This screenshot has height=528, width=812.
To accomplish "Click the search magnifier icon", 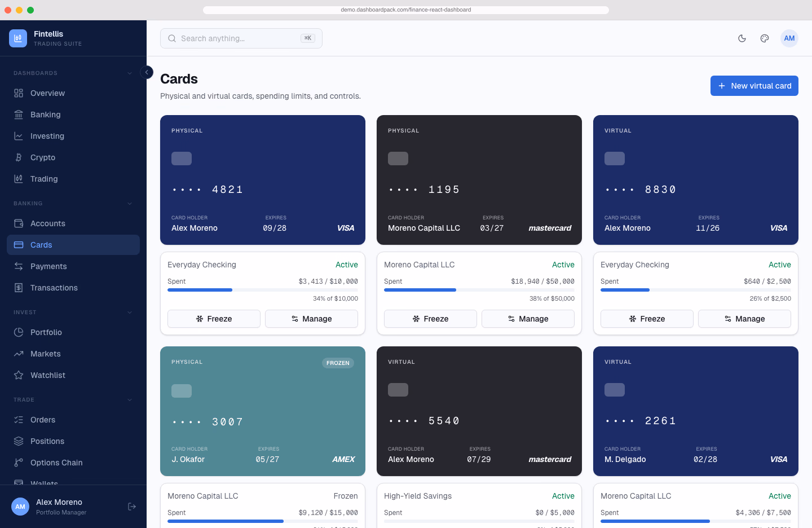I will tap(172, 38).
